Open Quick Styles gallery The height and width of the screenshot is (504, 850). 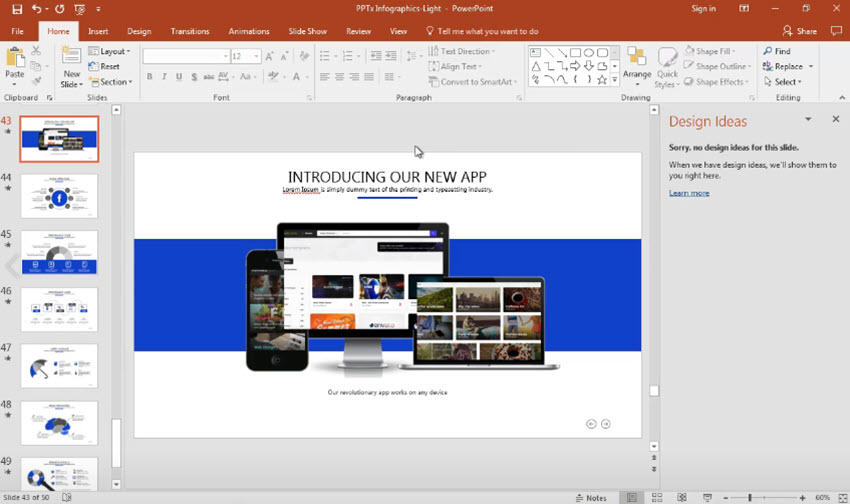(x=667, y=67)
